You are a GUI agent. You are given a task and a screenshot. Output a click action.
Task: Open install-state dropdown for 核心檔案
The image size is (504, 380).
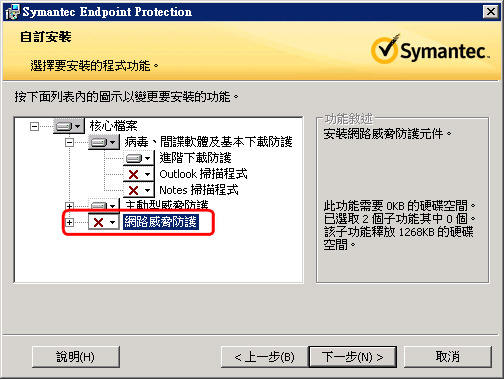pos(69,126)
